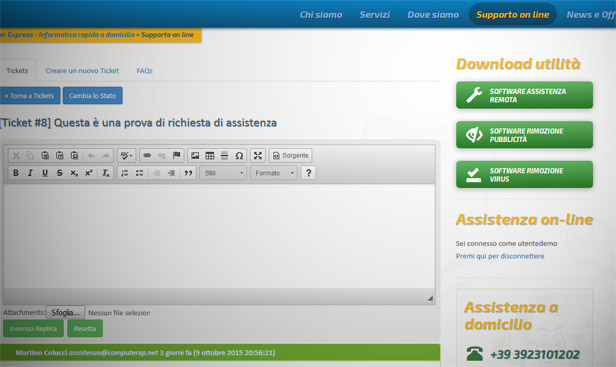Click the Cut scissors icon in editor toolbar
This screenshot has width=616, height=367.
pos(16,156)
